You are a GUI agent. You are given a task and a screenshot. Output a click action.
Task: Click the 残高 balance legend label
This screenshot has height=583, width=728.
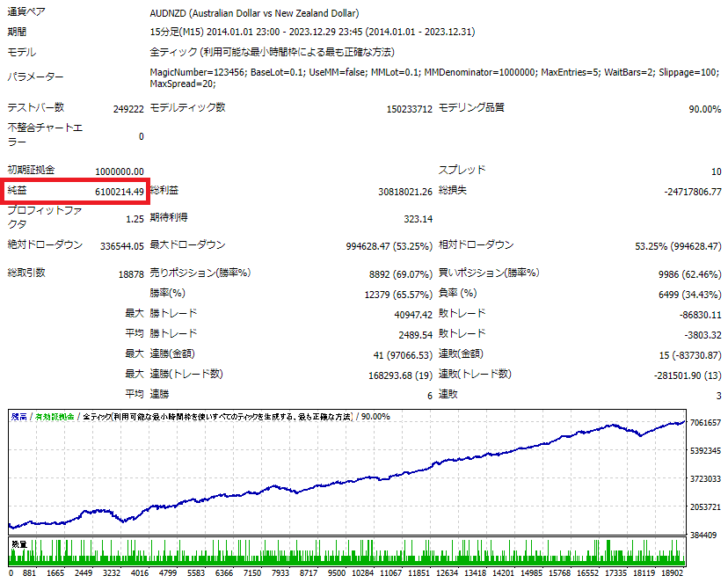point(19,417)
